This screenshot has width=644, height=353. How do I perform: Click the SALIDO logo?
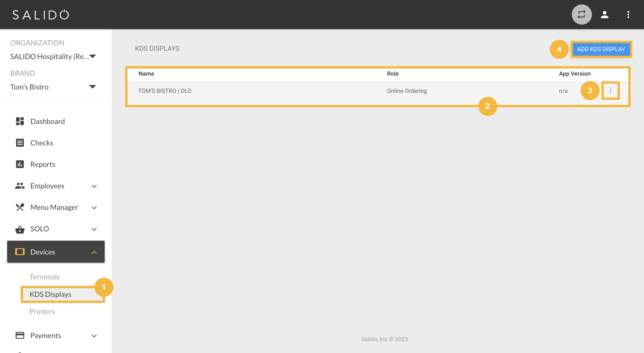(x=41, y=15)
